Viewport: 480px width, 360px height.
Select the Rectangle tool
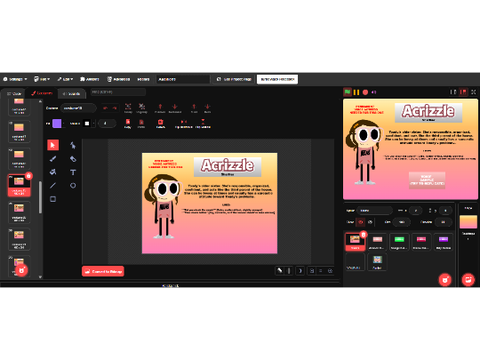coord(53,199)
